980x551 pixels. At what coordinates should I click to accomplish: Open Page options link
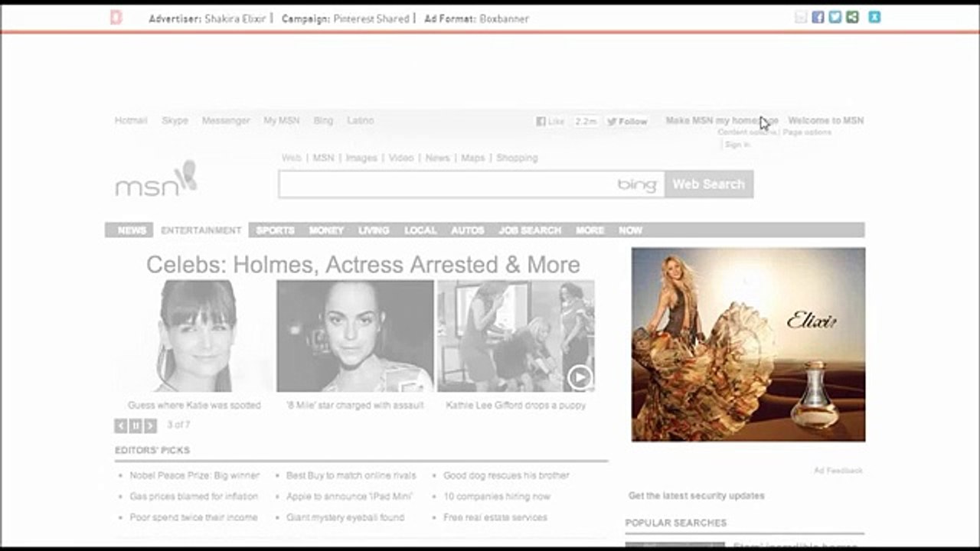807,132
